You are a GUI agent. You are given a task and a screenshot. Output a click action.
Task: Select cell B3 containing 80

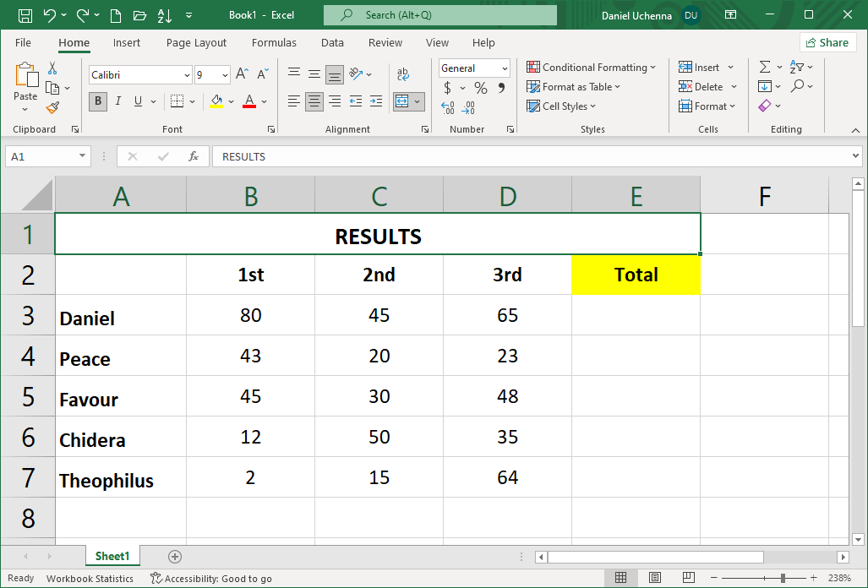[x=250, y=315]
